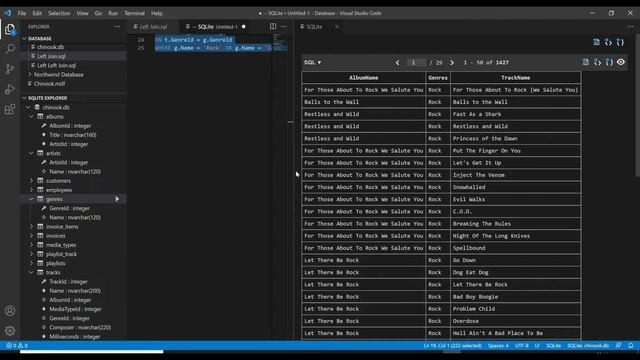Open the Source Control view
Screen dimensions: 640x360
coord(10,69)
